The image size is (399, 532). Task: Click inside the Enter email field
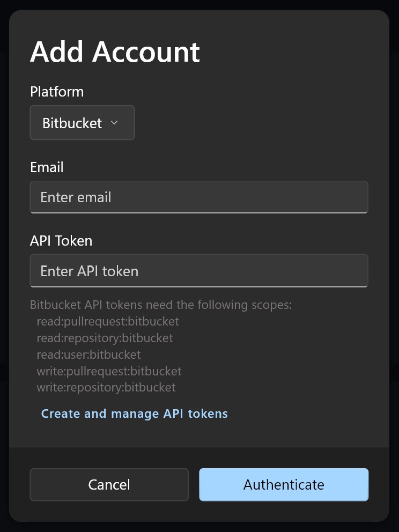coord(198,197)
